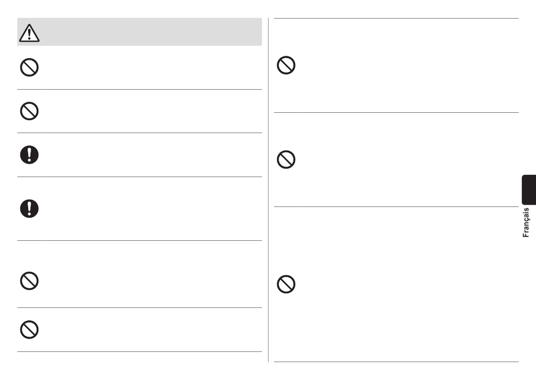Click the lower black exclamation mandatory icon
Viewport: 536px width, 392px height.
(29, 209)
